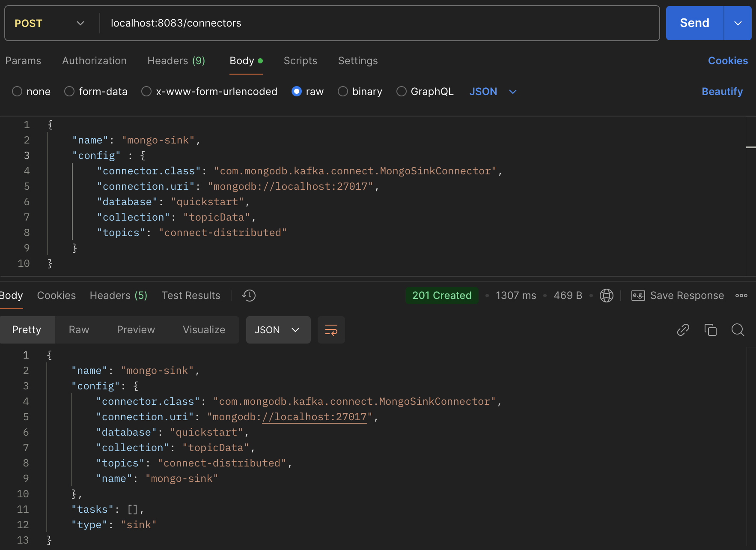The image size is (756, 550).
Task: Click the localhost:27017 link in response
Action: [x=315, y=417]
